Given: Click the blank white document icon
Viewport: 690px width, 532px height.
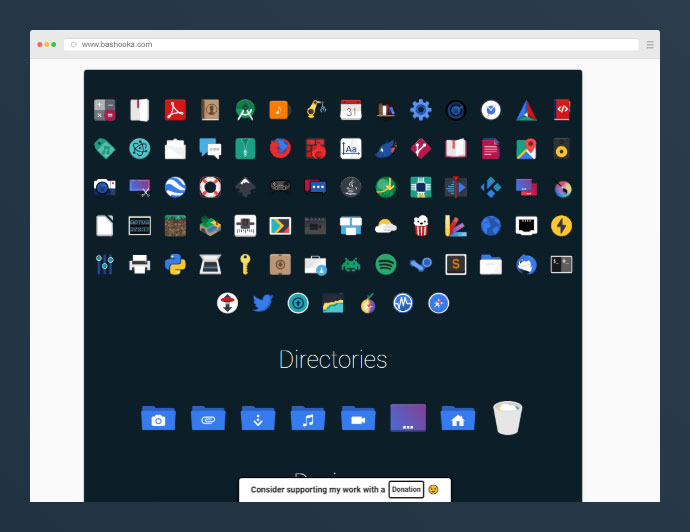Looking at the screenshot, I should [105, 226].
